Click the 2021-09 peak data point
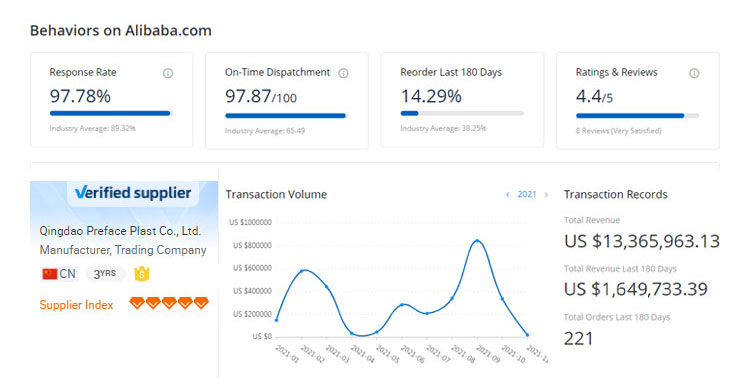Image resolution: width=750 pixels, height=388 pixels. coord(477,241)
